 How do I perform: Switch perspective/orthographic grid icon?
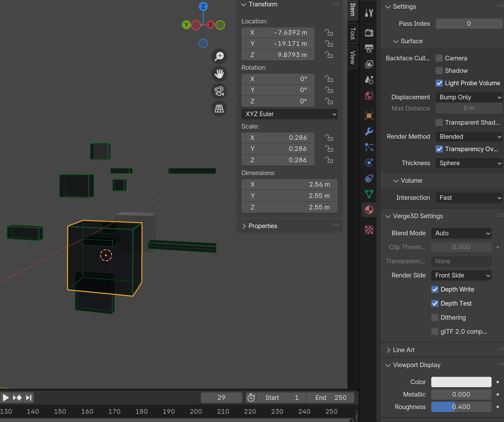click(219, 109)
